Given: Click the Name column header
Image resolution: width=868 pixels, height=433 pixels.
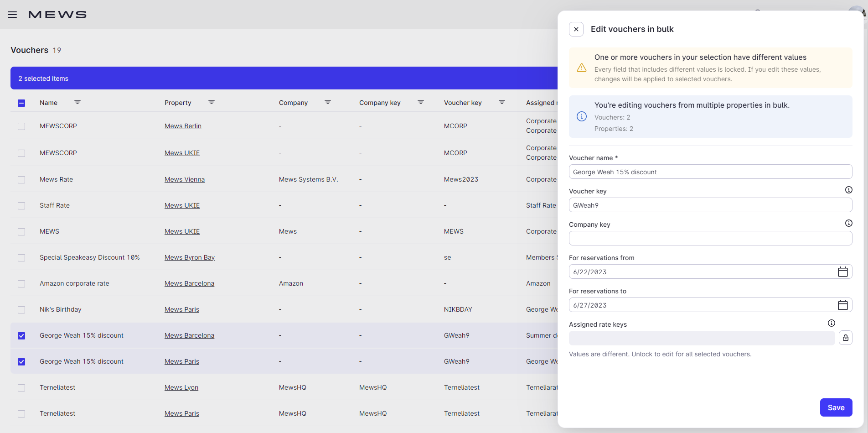Looking at the screenshot, I should click(48, 103).
